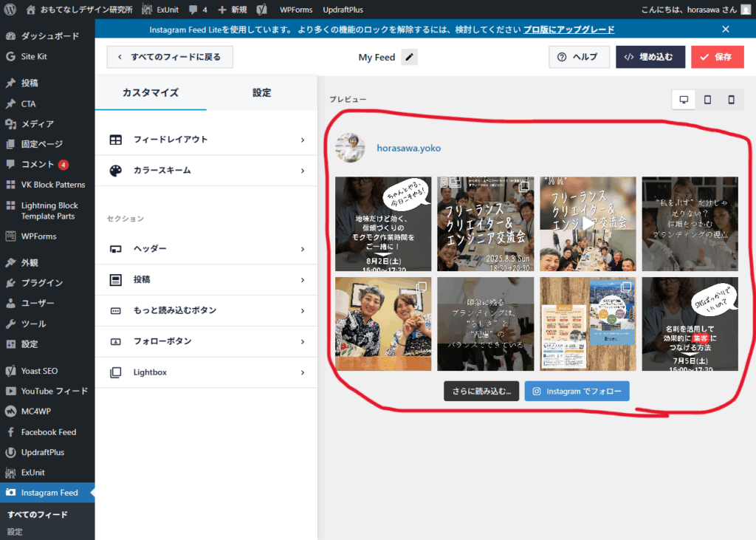Click the プロ版にアップグレード link
Screen dimensions: 756x540
[568, 30]
